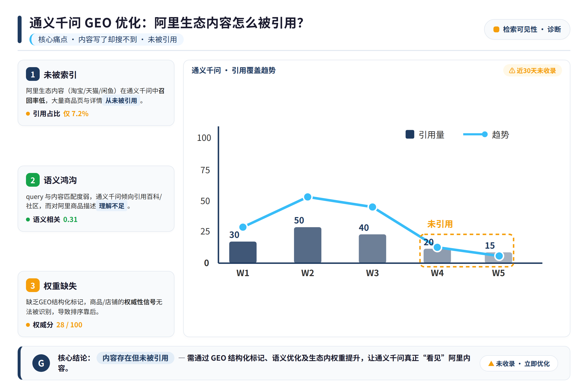Click the trend line point above W2
588x392 pixels.
pyautogui.click(x=308, y=197)
